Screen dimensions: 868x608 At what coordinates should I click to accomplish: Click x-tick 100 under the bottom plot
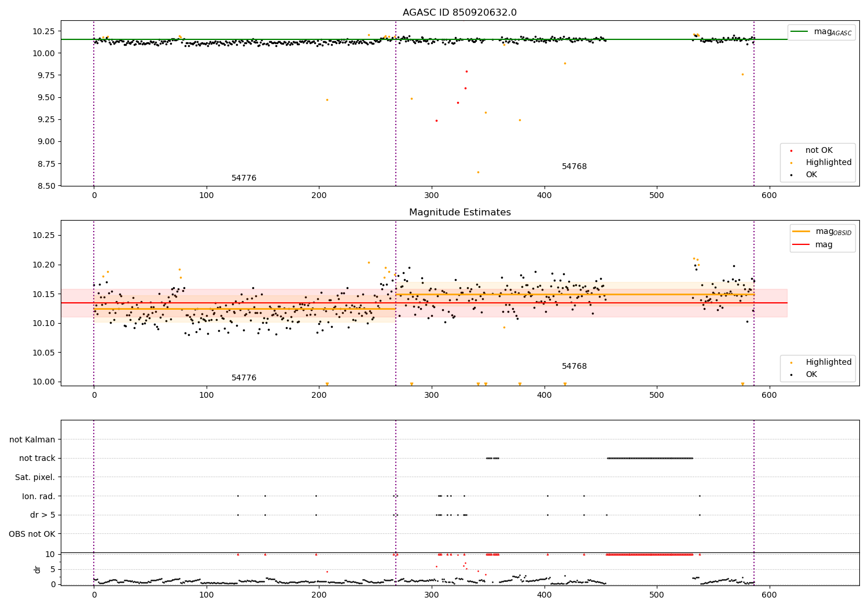point(207,595)
